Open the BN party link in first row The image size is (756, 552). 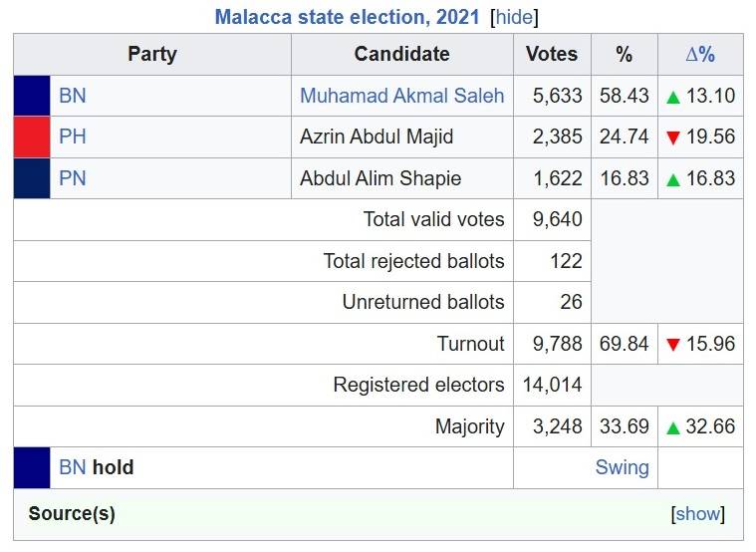coord(73,96)
